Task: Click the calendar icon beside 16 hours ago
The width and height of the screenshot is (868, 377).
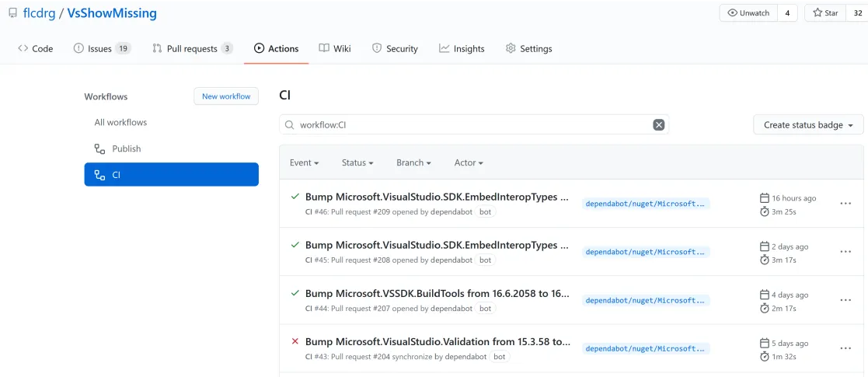Action: click(765, 197)
